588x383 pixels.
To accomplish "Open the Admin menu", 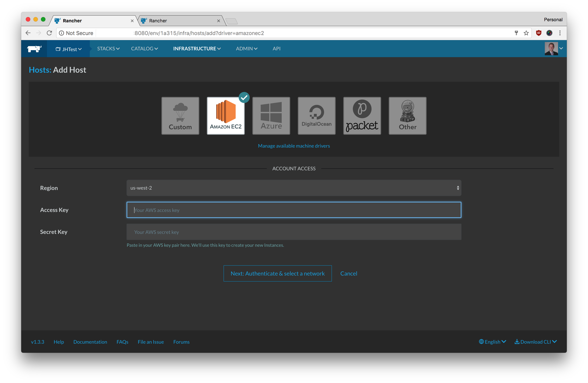I will click(247, 49).
